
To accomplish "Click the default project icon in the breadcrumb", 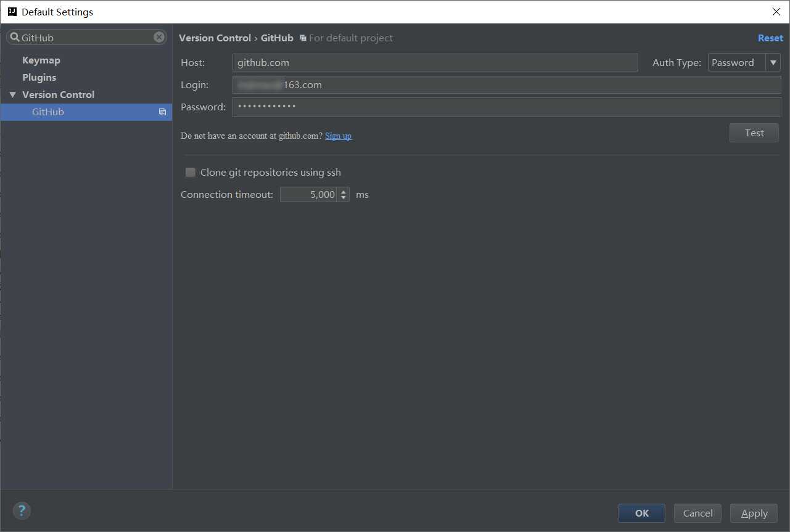I will point(303,38).
